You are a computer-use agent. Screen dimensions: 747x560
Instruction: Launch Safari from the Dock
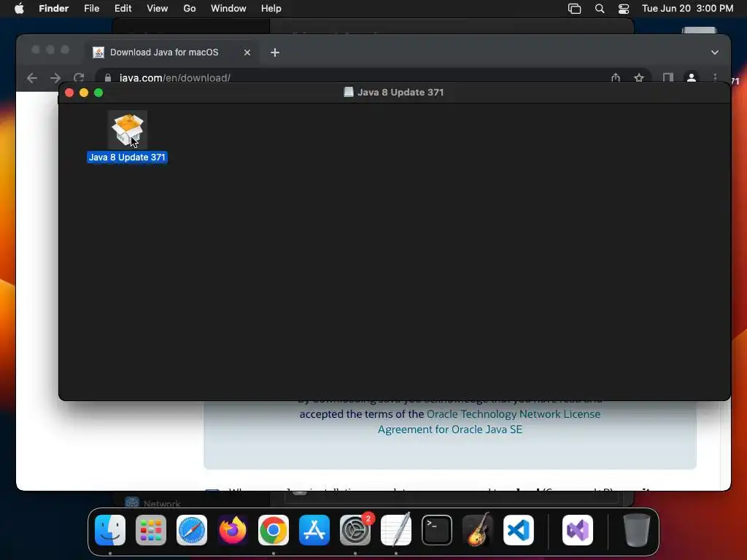click(192, 530)
